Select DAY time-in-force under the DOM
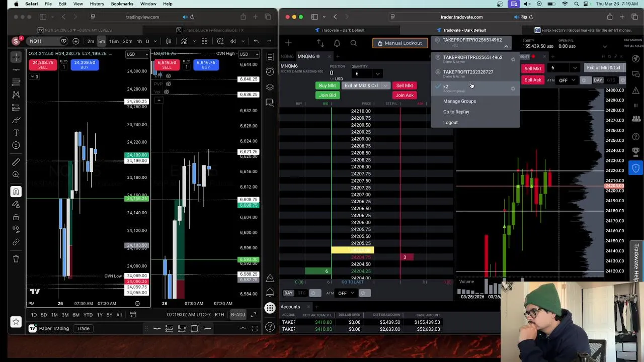This screenshot has width=644, height=362. click(288, 293)
